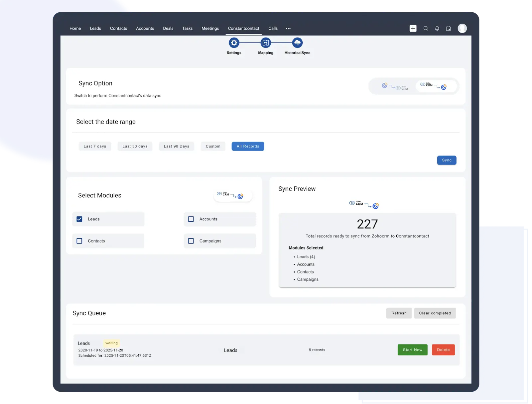The width and height of the screenshot is (532, 404).
Task: Click Start Now for Leads job
Action: coord(412,350)
